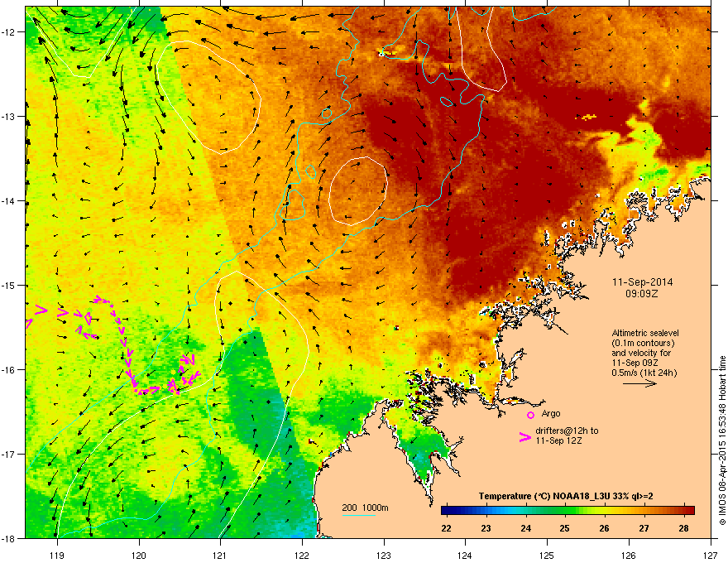Click the "09:09Z" time label
The image size is (728, 563).
point(642,294)
